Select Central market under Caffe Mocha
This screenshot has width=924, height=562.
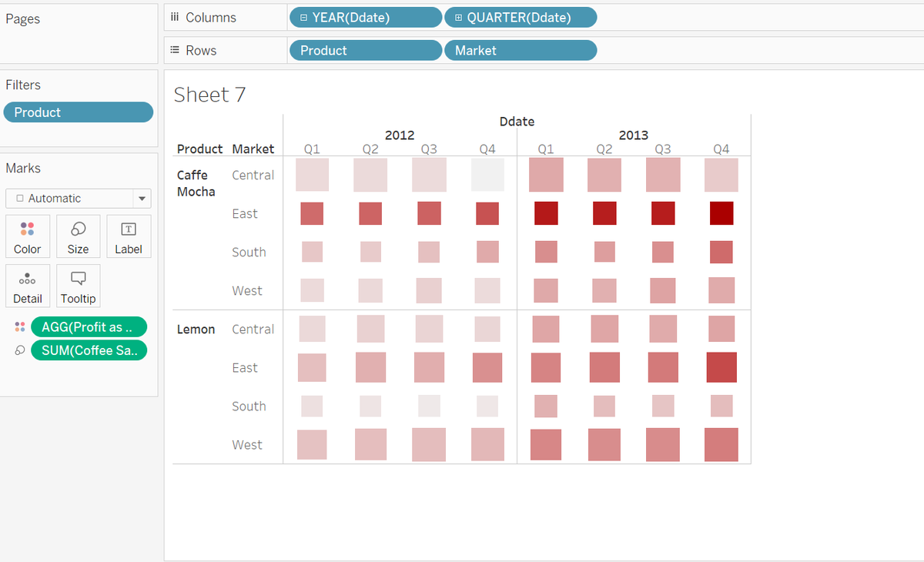pyautogui.click(x=253, y=175)
